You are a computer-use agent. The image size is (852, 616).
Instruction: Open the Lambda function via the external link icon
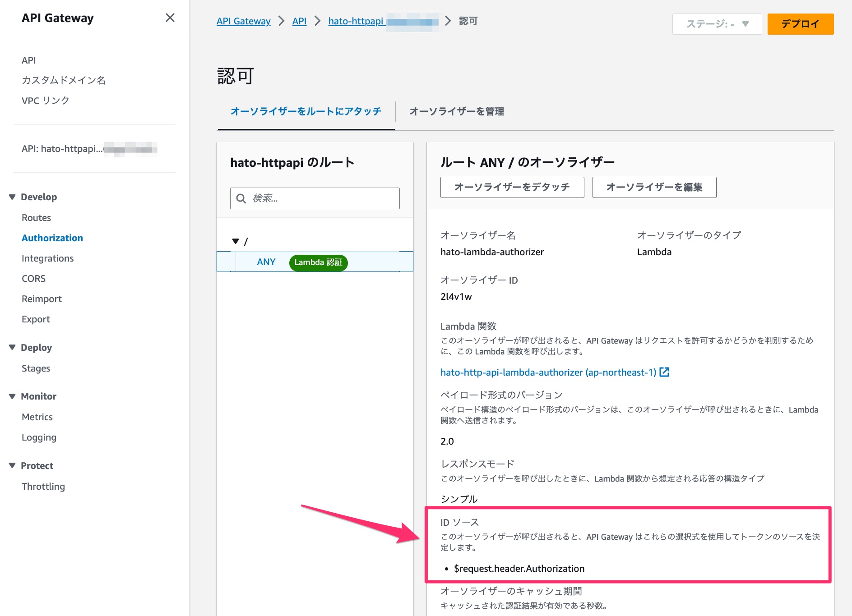(664, 372)
